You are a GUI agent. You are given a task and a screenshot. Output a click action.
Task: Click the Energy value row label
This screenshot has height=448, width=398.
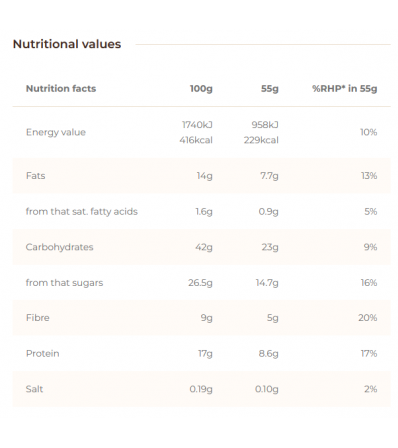tap(56, 132)
